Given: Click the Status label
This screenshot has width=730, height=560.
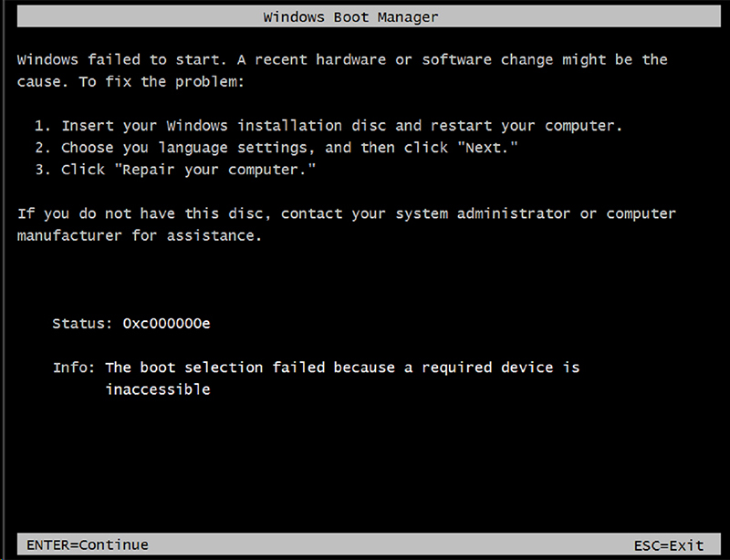Looking at the screenshot, I should pyautogui.click(x=82, y=323).
